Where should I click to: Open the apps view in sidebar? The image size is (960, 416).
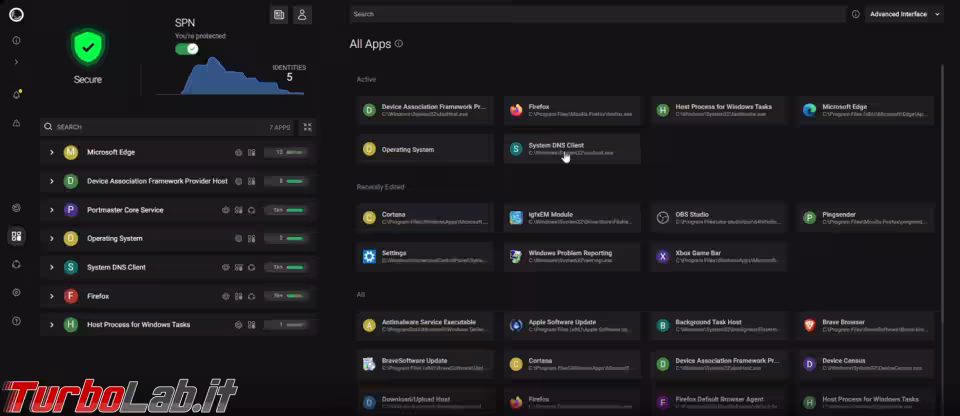pos(16,237)
